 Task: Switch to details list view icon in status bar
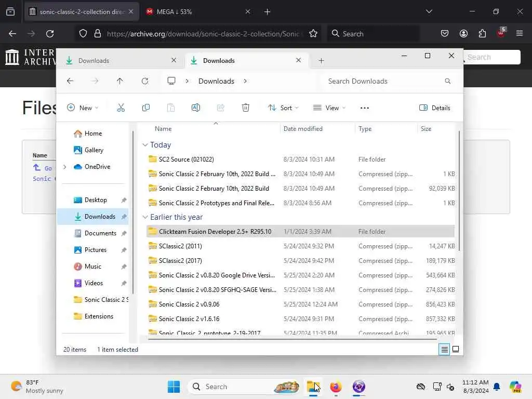[x=444, y=349]
